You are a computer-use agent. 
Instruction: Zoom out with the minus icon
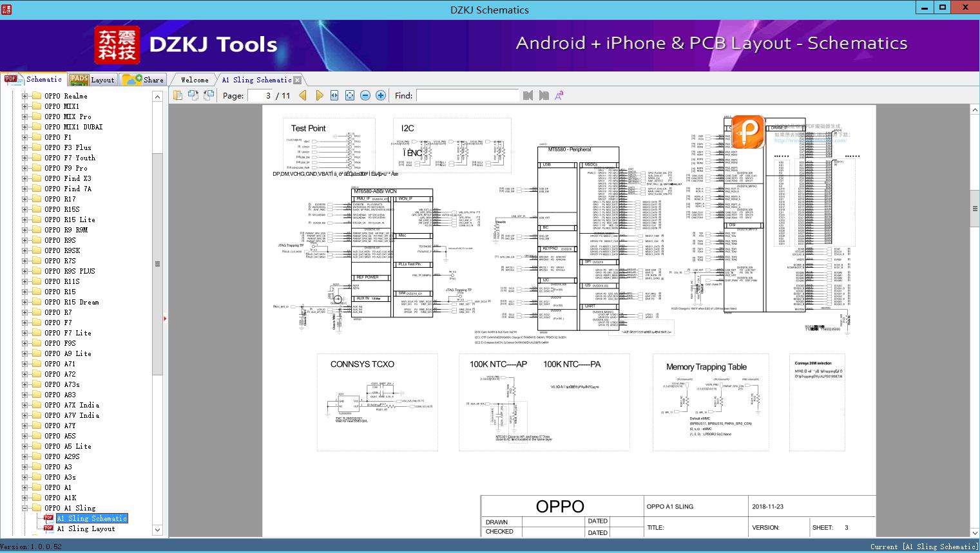point(365,95)
